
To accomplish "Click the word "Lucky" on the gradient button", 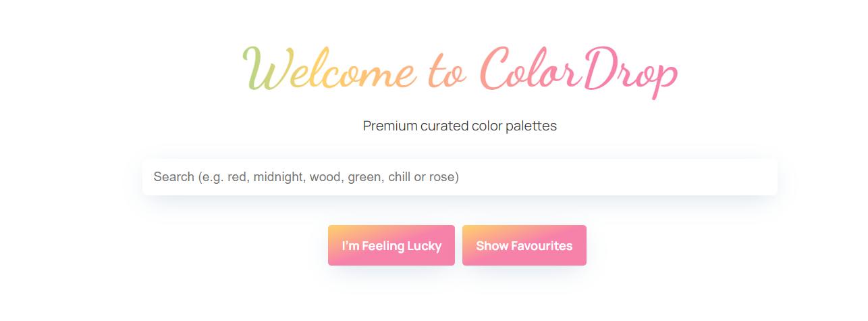I will click(x=424, y=246).
